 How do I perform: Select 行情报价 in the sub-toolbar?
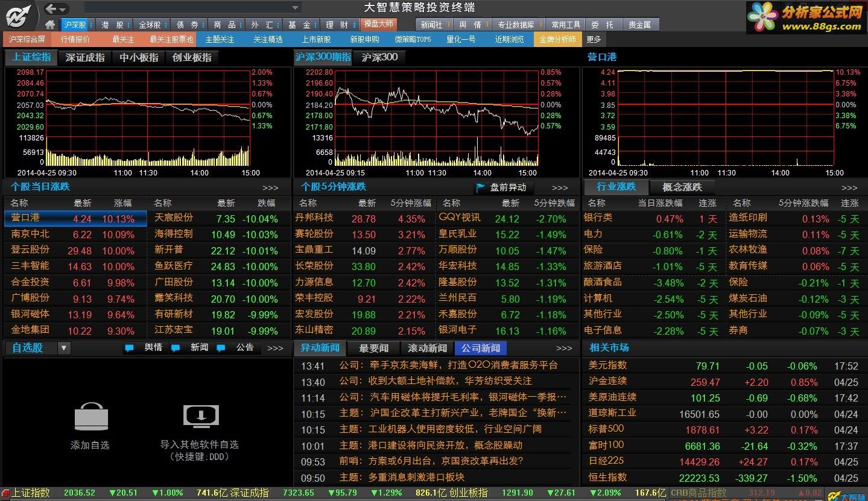click(75, 40)
